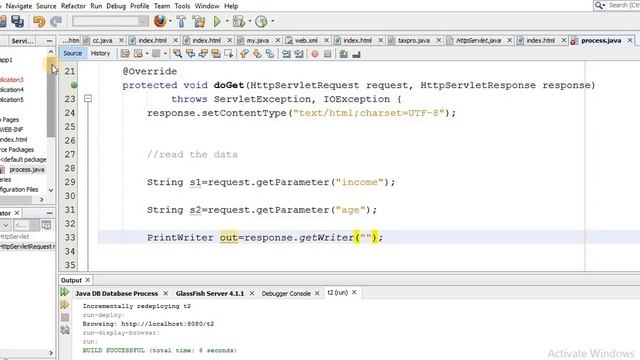640x360 pixels.
Task: Switch to the web.xml tab
Action: (306, 40)
